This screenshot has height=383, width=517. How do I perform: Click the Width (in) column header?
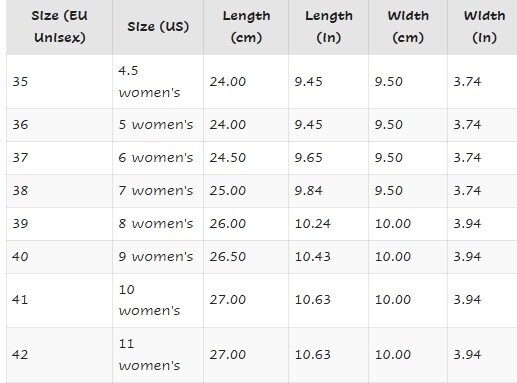pos(482,27)
